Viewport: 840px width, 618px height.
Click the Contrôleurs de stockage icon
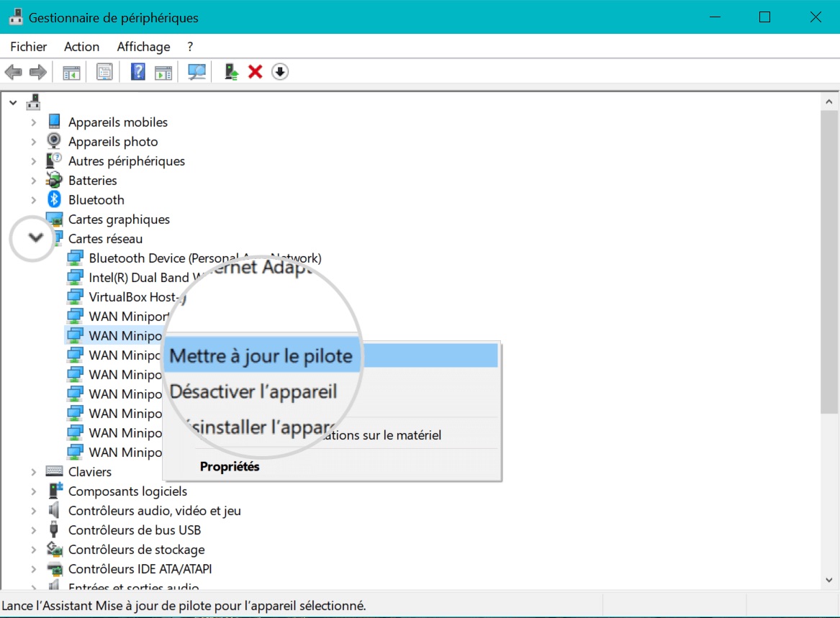54,549
